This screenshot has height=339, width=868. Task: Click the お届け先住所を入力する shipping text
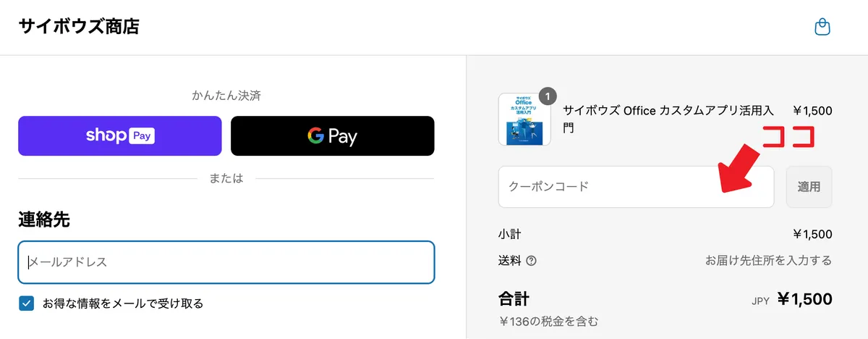coord(769,261)
